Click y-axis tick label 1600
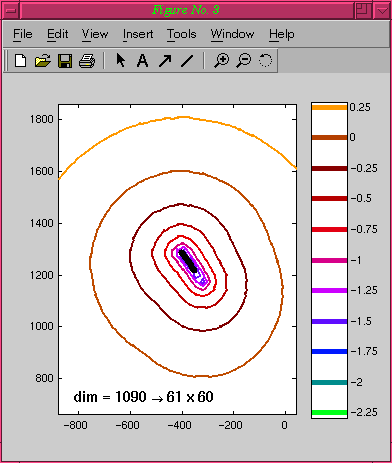392x463 pixels. [41, 171]
